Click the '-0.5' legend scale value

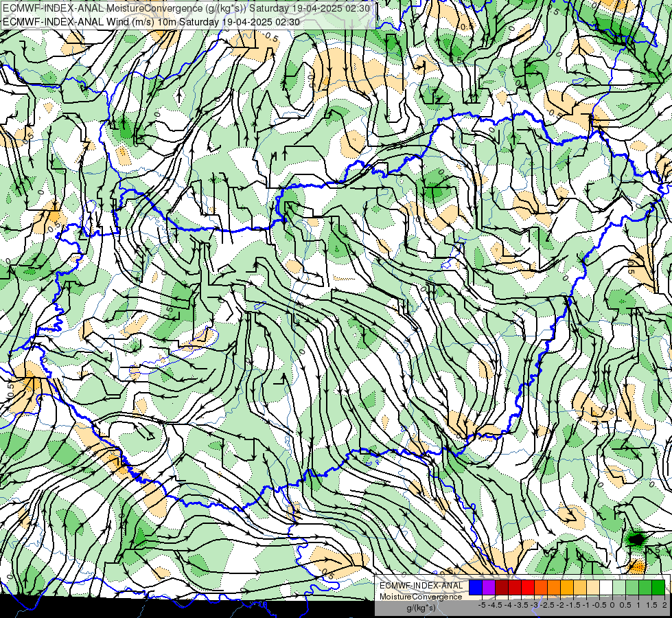[x=600, y=605]
